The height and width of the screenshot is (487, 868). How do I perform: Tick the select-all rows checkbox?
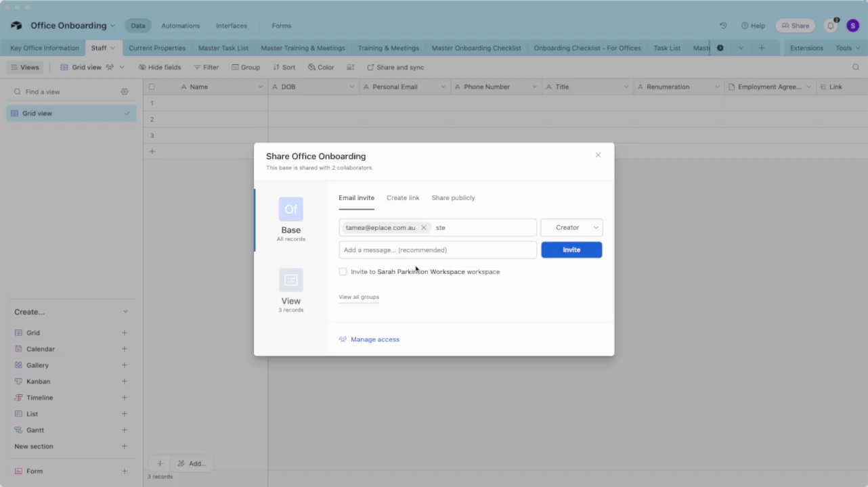(152, 87)
